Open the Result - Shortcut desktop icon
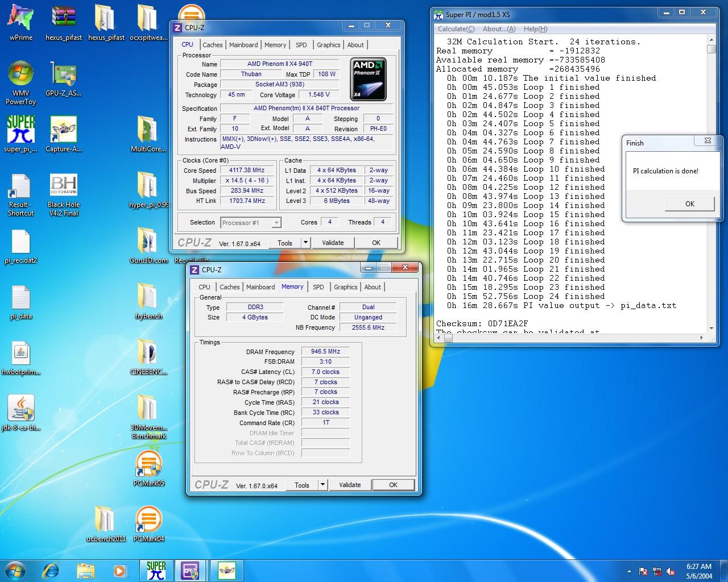This screenshot has height=582, width=728. (x=20, y=195)
